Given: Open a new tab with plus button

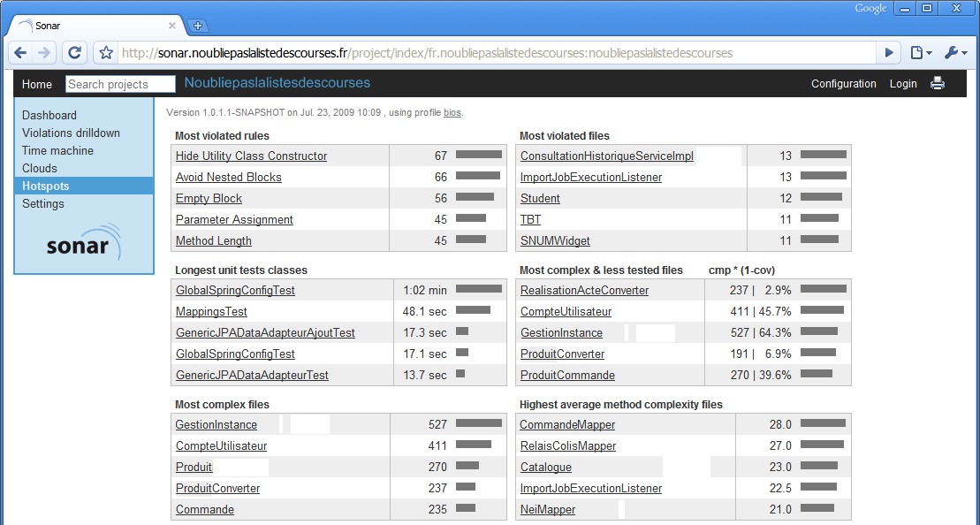Looking at the screenshot, I should (x=198, y=26).
